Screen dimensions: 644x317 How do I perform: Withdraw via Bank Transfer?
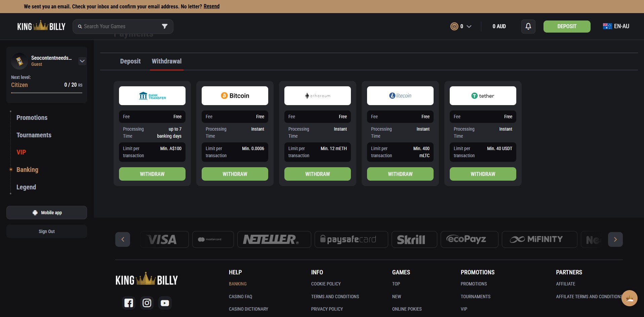pyautogui.click(x=152, y=174)
